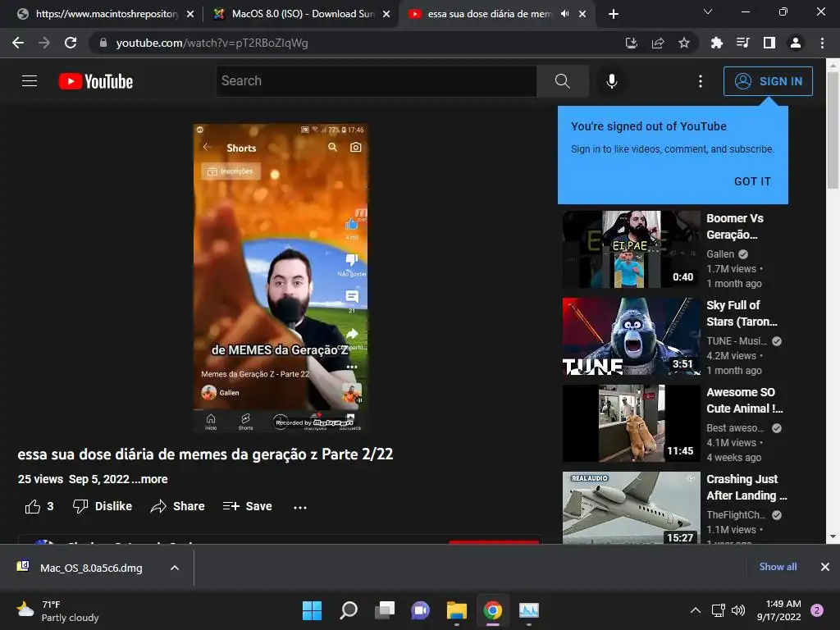The height and width of the screenshot is (630, 840).
Task: Open Chrome extensions puzzle icon
Action: pos(716,43)
